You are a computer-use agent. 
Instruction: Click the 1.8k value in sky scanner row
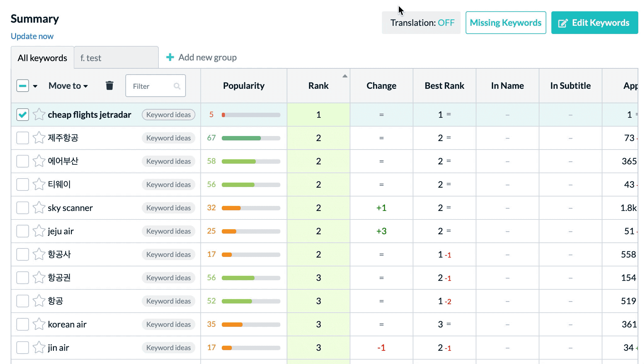(x=629, y=208)
